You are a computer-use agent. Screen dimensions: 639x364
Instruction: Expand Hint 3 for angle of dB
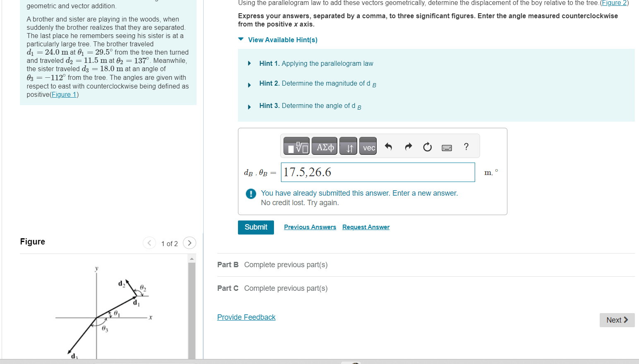coord(309,105)
